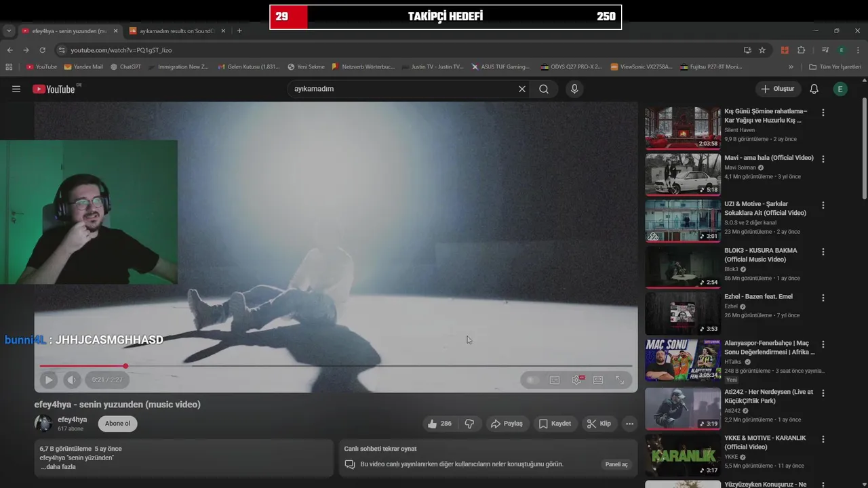868x488 pixels.
Task: Click the Oluştur create button
Action: [777, 89]
